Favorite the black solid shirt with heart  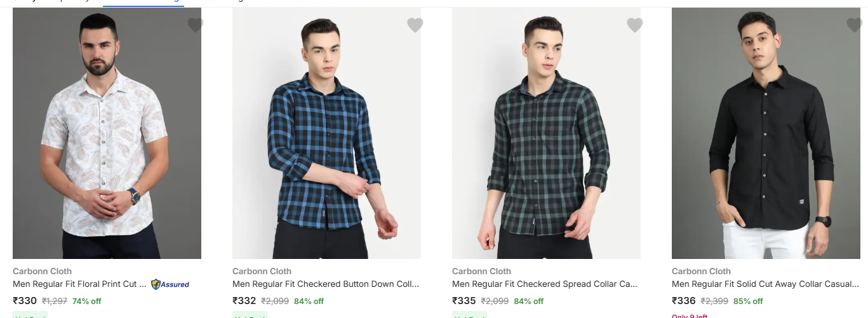point(854,25)
